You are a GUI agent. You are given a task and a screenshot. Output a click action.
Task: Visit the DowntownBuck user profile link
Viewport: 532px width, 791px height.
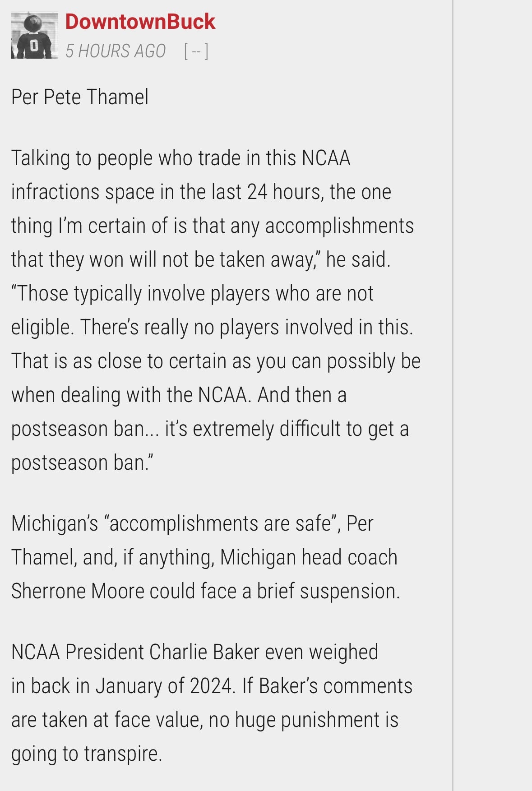(x=140, y=22)
